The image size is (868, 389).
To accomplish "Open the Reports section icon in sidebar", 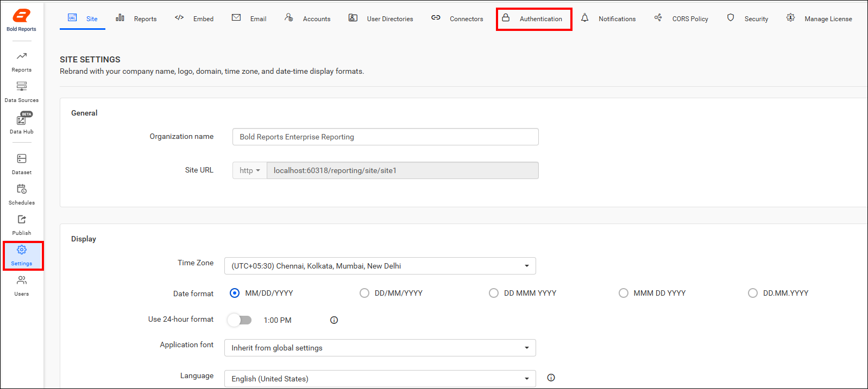I will tap(22, 56).
